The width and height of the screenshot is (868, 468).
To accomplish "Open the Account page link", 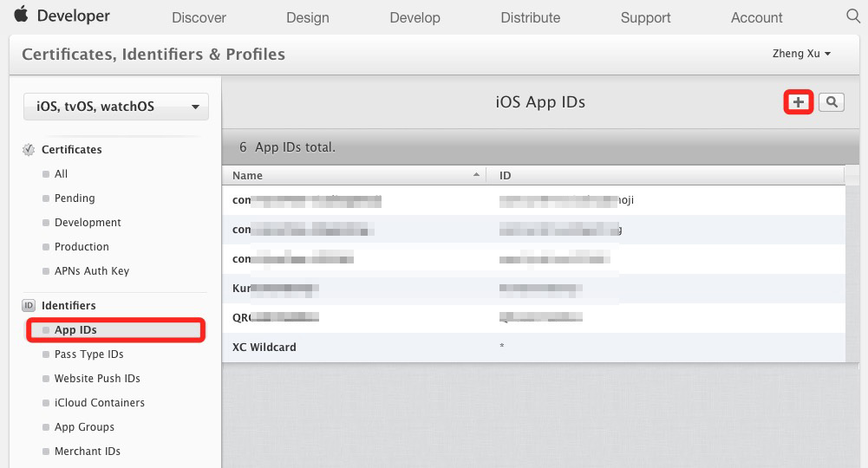I will (756, 17).
